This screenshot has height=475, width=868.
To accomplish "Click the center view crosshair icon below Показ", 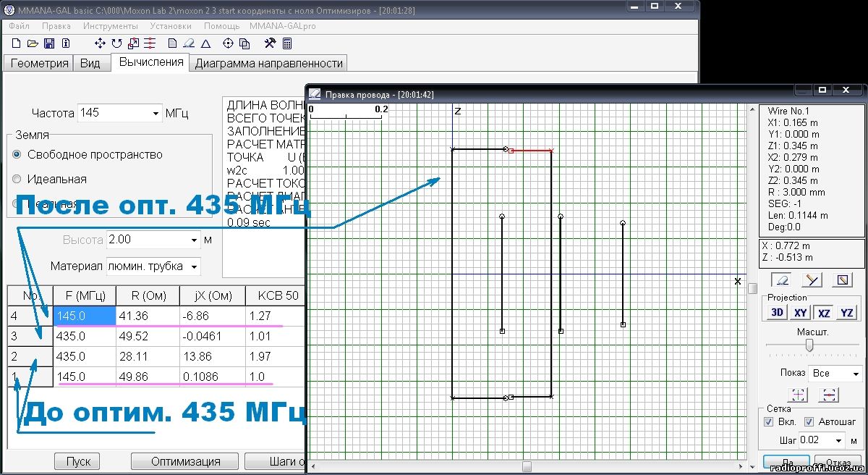I will 799,395.
